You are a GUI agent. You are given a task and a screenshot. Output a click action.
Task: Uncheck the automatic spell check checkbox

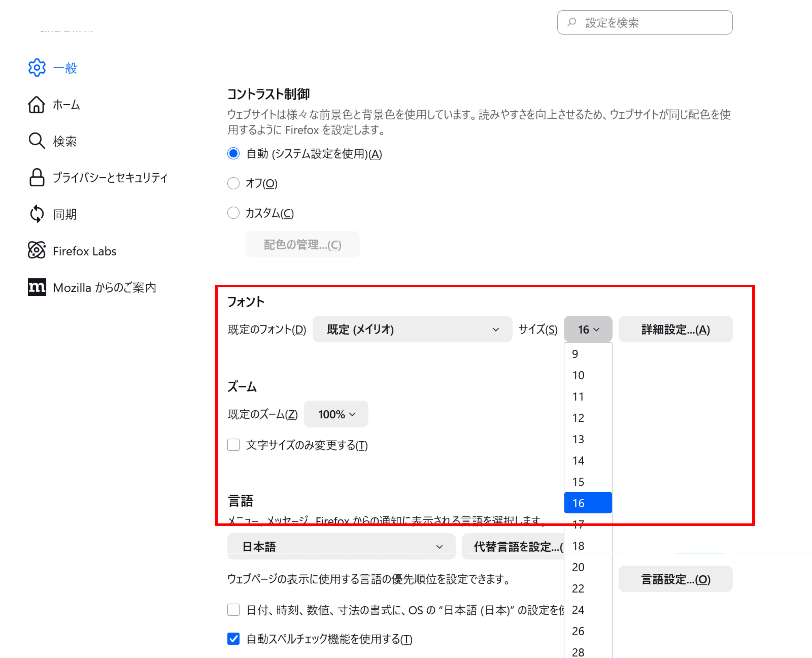(233, 639)
